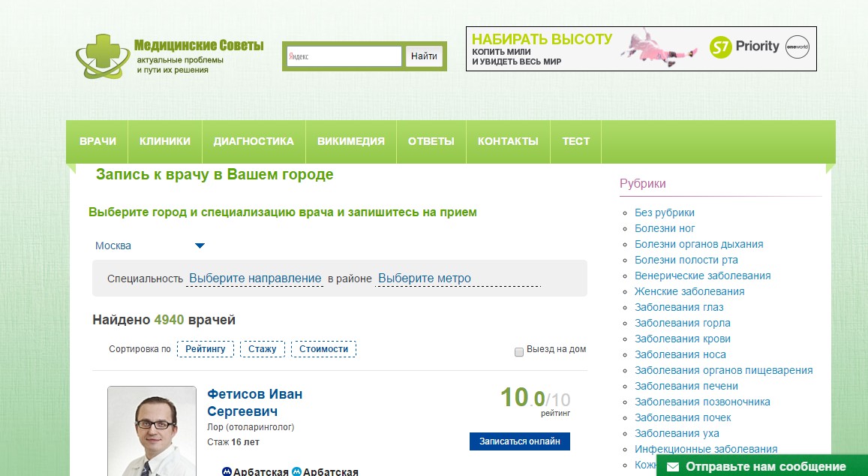Sort doctors by Рейтингу

tap(206, 349)
